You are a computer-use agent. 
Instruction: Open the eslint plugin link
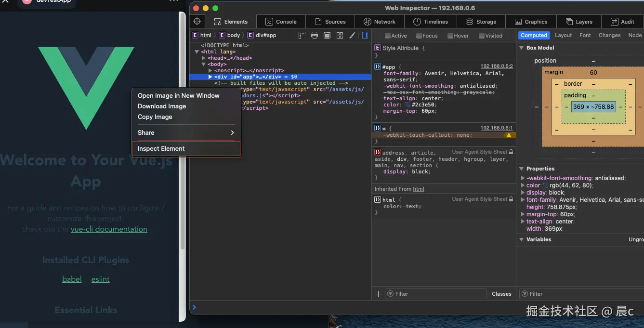[101, 279]
